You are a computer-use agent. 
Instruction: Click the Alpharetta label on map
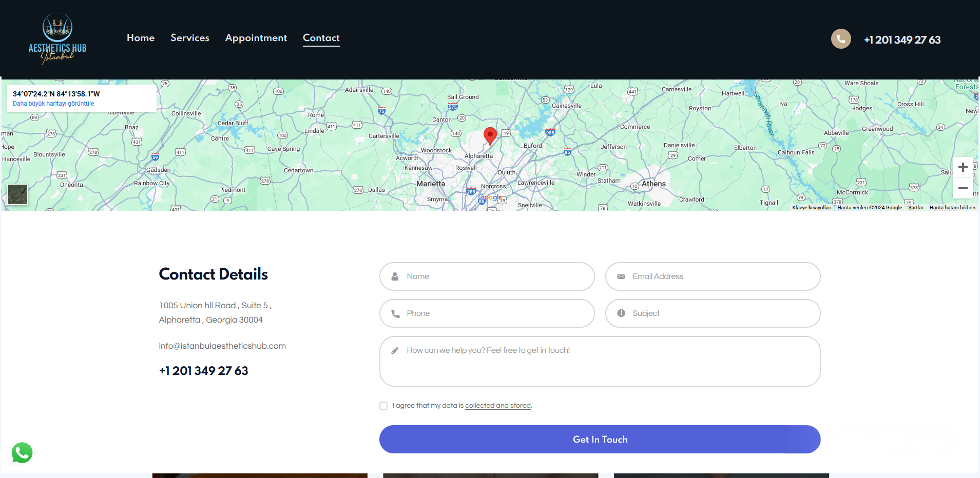[x=478, y=156]
